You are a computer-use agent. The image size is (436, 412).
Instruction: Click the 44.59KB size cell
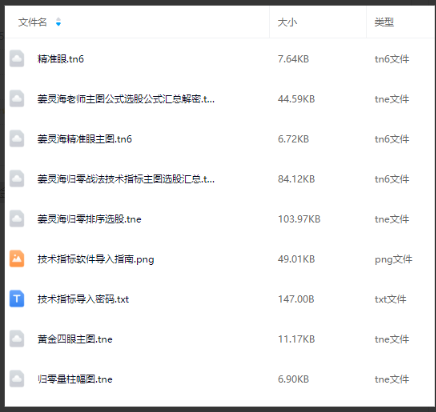296,99
